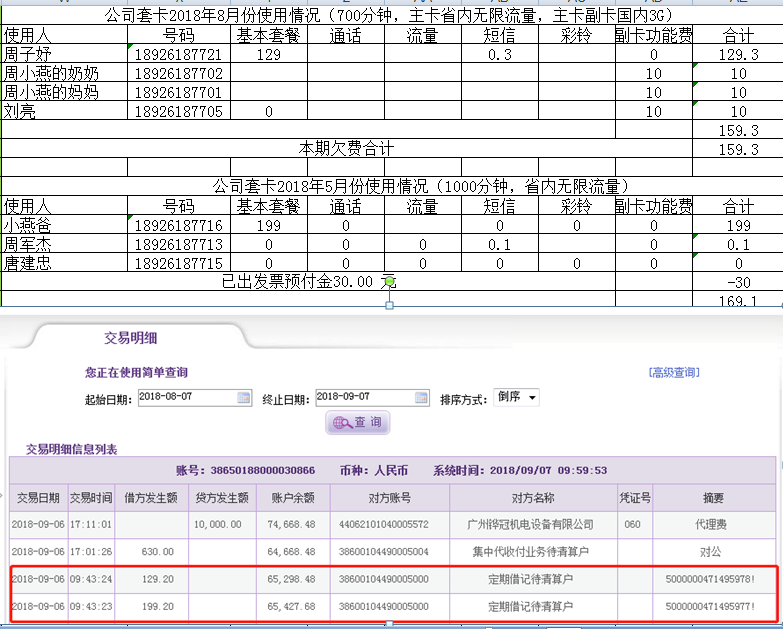Viewport: 783px width, 629px height.
Task: Click the 查询 search button
Action: [358, 423]
